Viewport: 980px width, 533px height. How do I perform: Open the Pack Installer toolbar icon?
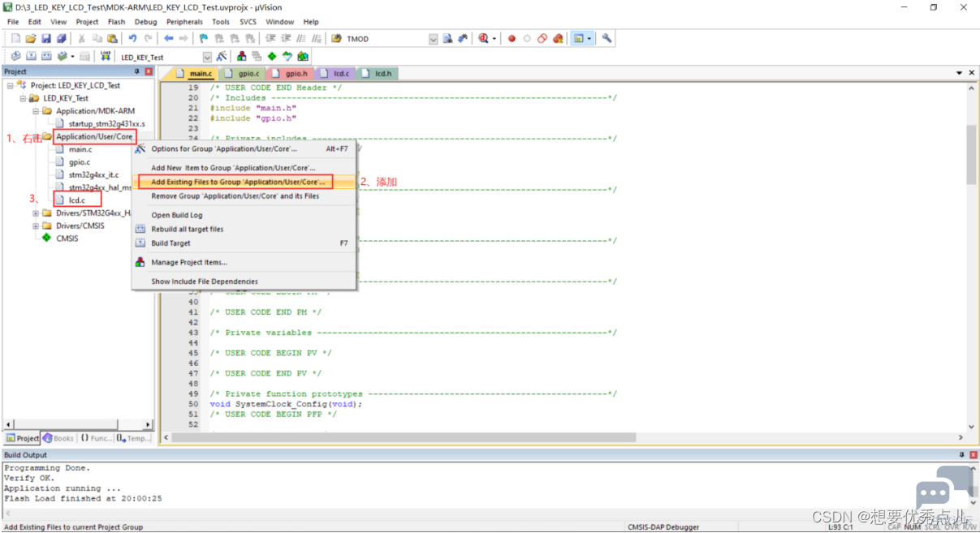click(303, 56)
